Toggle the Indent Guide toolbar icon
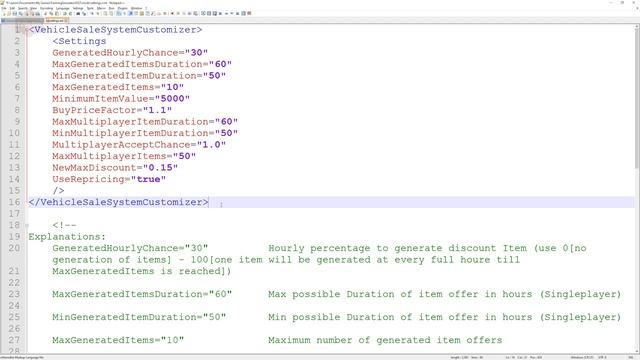 130,13
